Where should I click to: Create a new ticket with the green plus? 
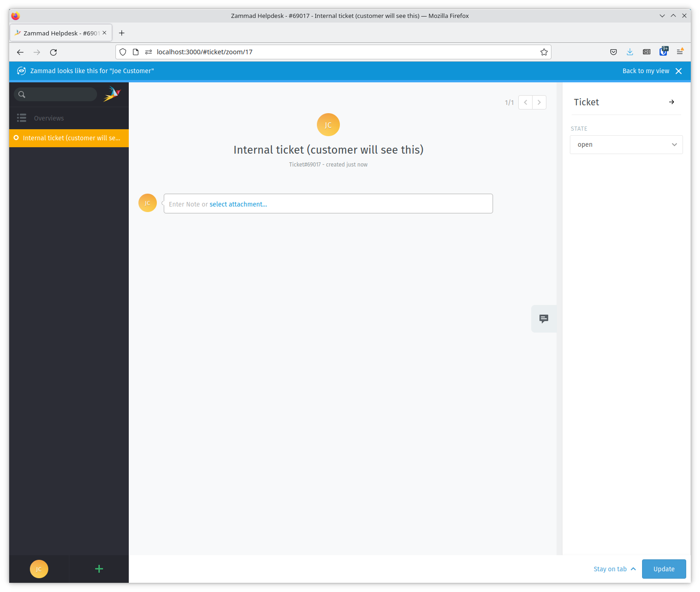[98, 569]
